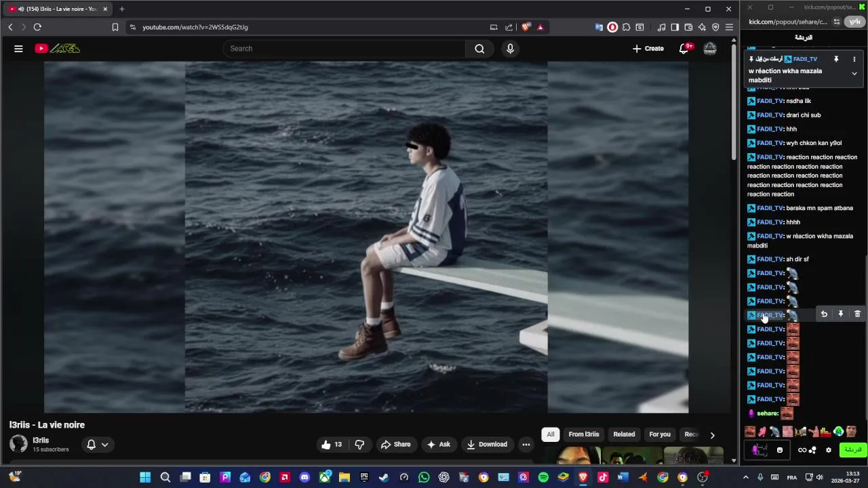Select the From l3riis filter chip
The width and height of the screenshot is (868, 488).
point(584,434)
